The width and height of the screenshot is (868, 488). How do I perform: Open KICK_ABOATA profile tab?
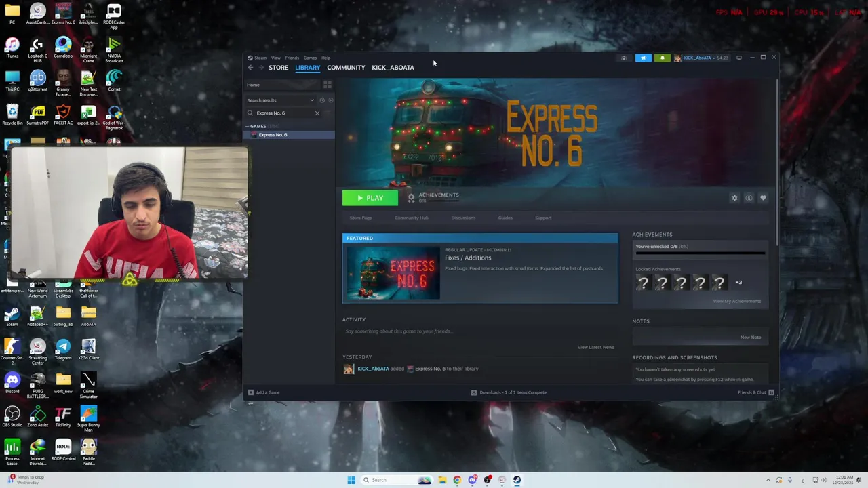(393, 68)
